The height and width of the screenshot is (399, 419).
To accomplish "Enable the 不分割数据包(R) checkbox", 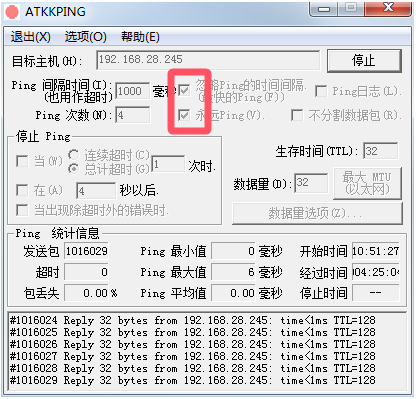I will click(297, 115).
